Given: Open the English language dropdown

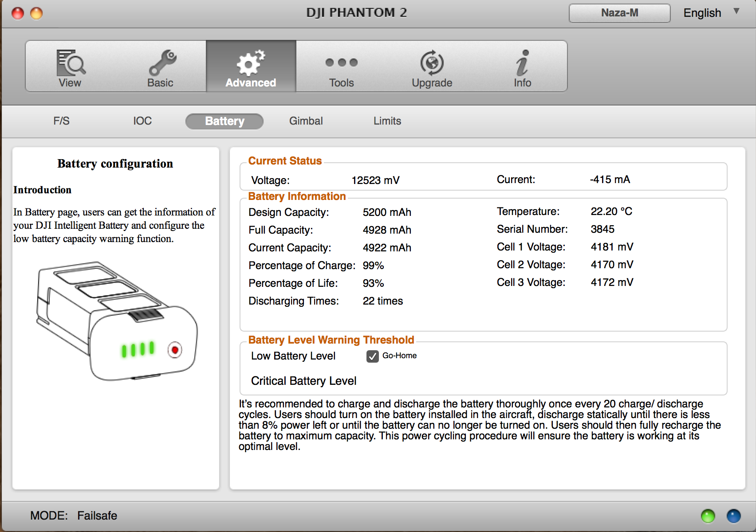Looking at the screenshot, I should pyautogui.click(x=711, y=13).
